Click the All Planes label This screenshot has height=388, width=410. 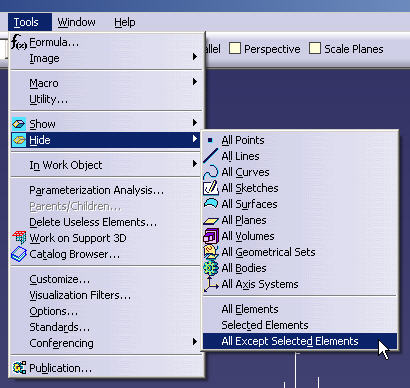click(244, 220)
